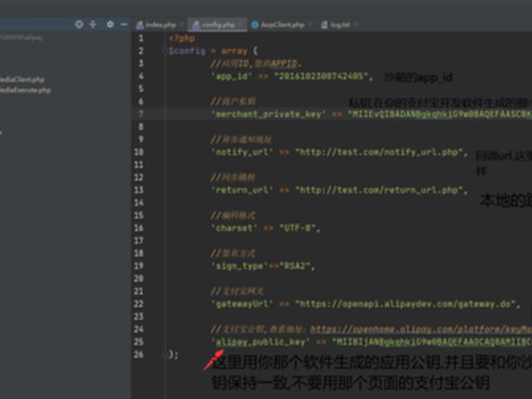Click the MIIBIjAN public key value string
Image resolution: width=532 pixels, height=399 pixels.
(x=432, y=342)
